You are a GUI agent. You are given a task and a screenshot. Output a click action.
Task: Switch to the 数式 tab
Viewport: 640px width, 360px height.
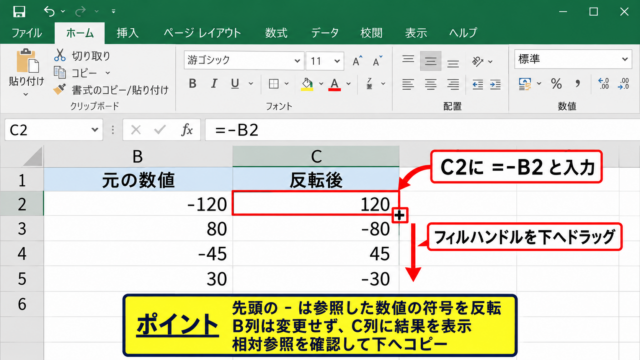coord(276,33)
